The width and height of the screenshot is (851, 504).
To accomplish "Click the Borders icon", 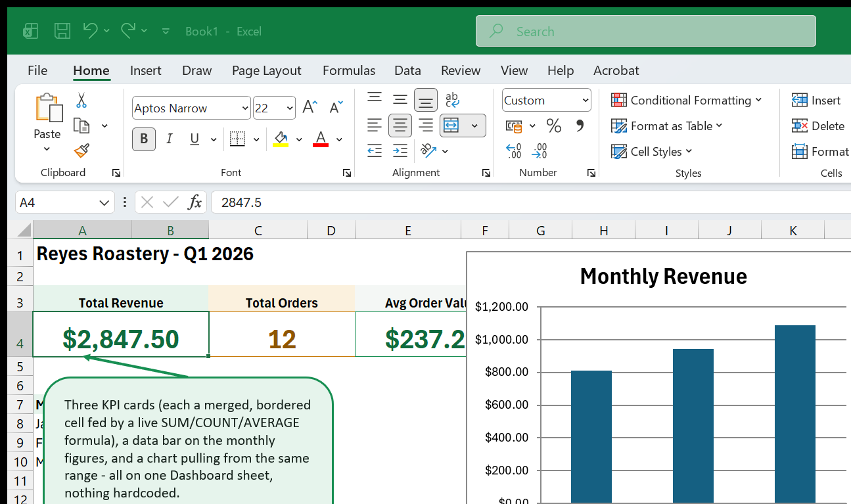I will click(x=237, y=139).
